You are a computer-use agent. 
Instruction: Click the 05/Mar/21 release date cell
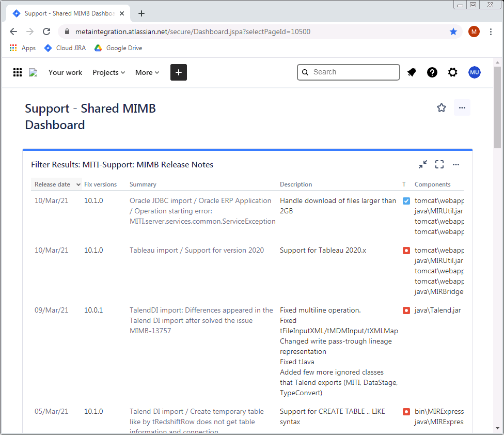tap(52, 411)
